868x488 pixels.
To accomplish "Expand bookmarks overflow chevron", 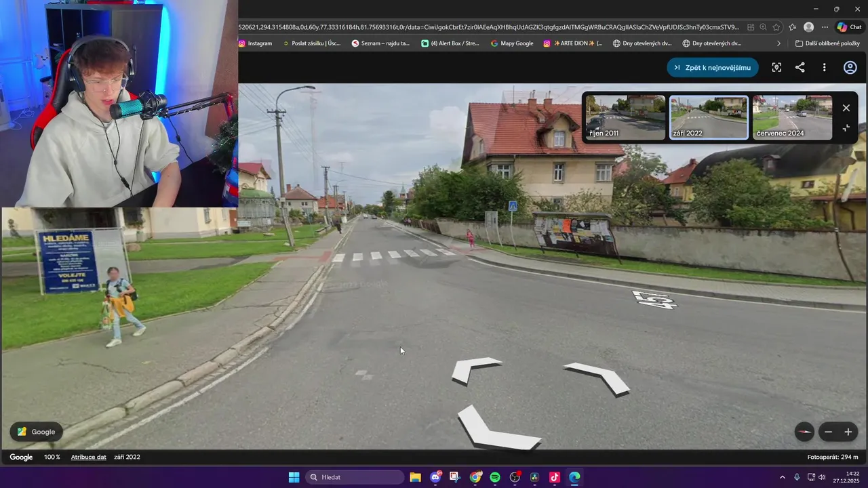I will tap(778, 43).
